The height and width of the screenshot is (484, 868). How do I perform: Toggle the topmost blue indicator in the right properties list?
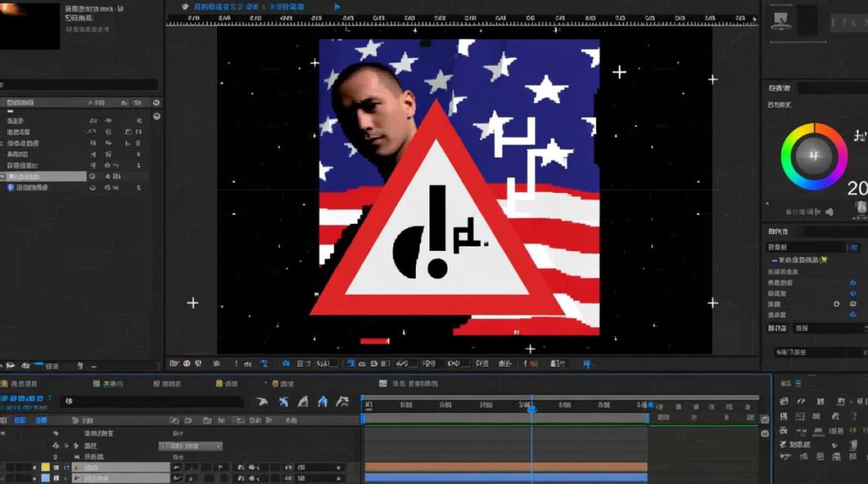point(854,247)
